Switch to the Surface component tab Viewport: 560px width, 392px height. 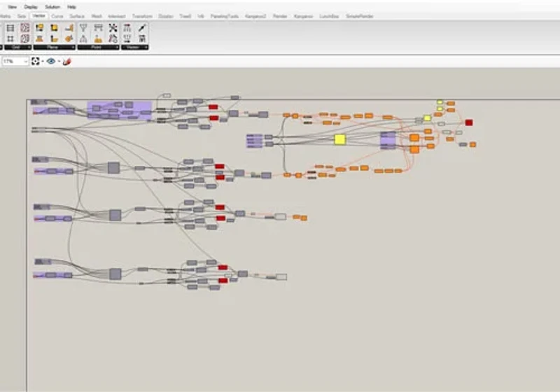click(77, 16)
